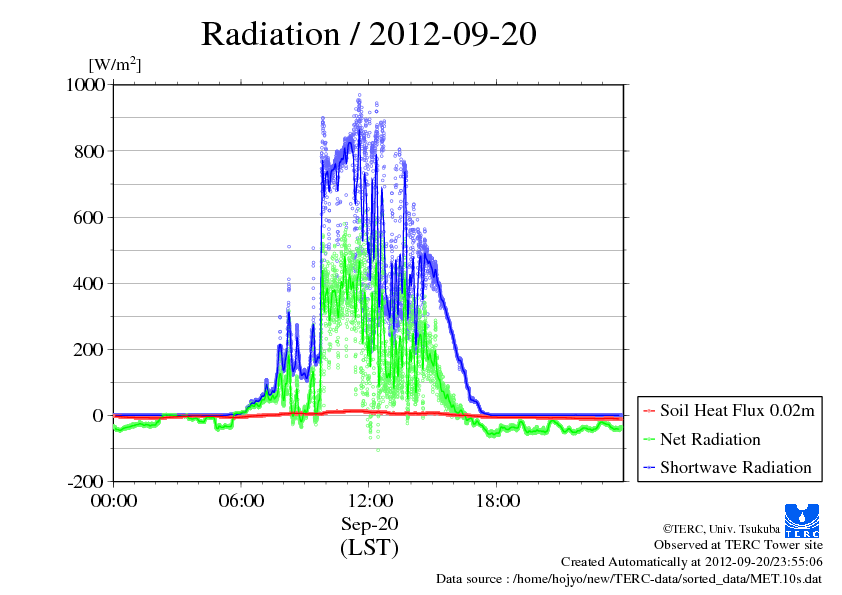
Task: Click 'Observed at TERC Tower site' text
Action: [x=738, y=545]
